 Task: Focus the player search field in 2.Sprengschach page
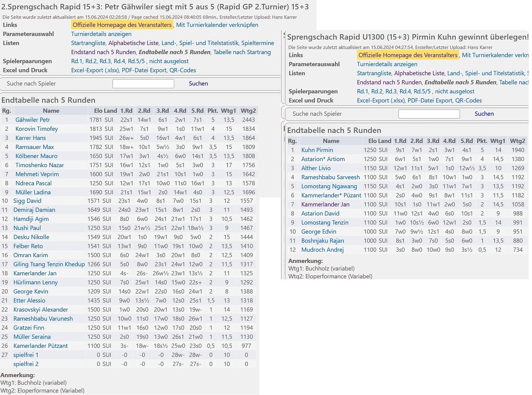pos(143,84)
